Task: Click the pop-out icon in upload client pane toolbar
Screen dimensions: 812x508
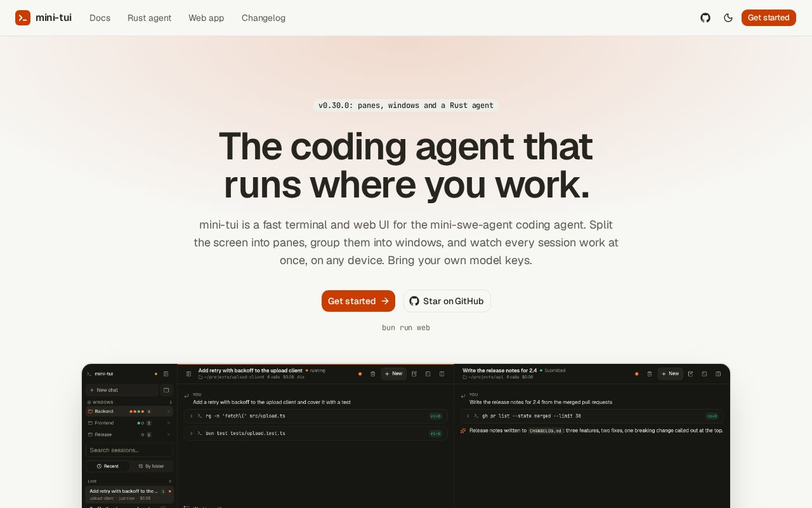Action: click(x=414, y=374)
